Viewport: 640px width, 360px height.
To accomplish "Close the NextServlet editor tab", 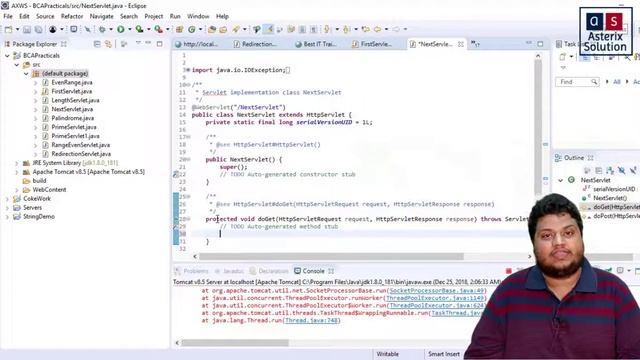I will point(461,44).
